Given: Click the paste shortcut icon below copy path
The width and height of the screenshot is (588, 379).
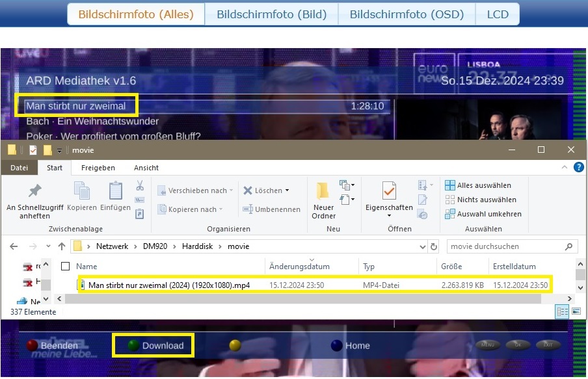Looking at the screenshot, I should coord(139,214).
